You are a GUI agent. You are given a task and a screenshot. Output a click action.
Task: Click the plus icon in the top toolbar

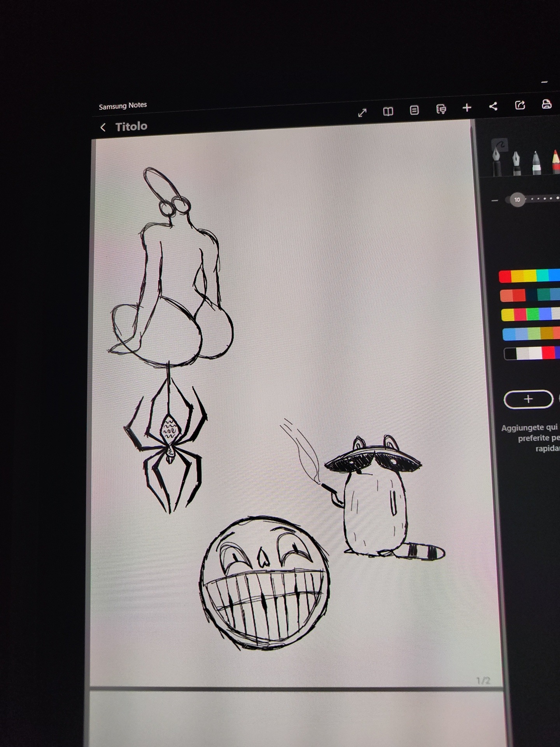467,108
